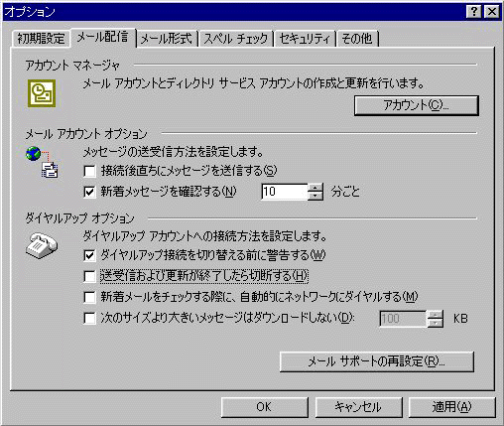The image size is (504, 426).
Task: Open the アカウント(C)... button
Action: pos(417,105)
